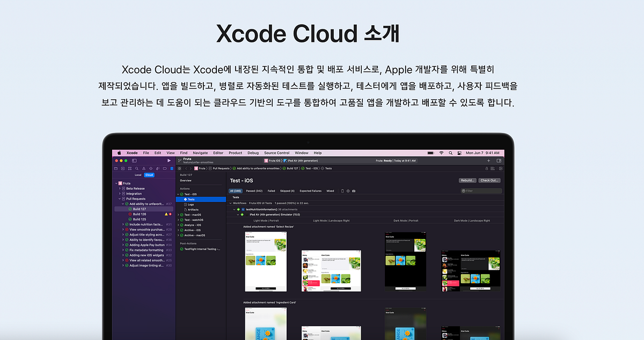
Task: Click the Filter field in the test results pane
Action: [480, 190]
